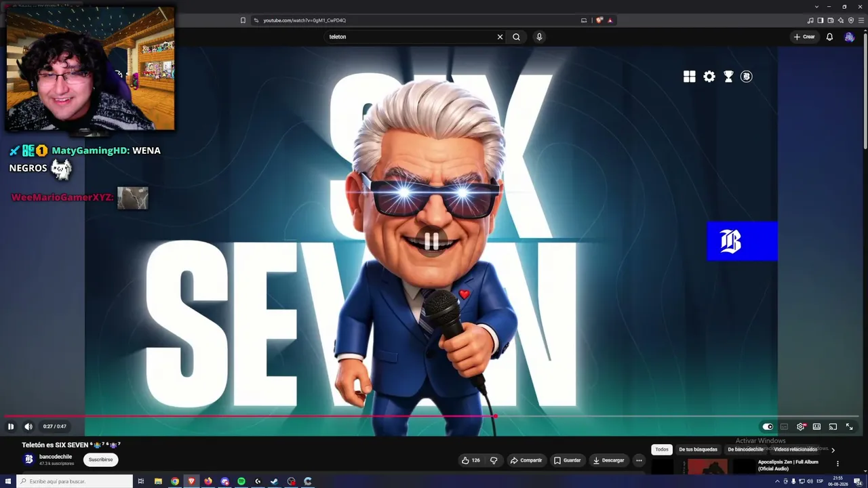The width and height of the screenshot is (868, 488).
Task: Click the Windows taskbar search box
Action: coord(75,481)
